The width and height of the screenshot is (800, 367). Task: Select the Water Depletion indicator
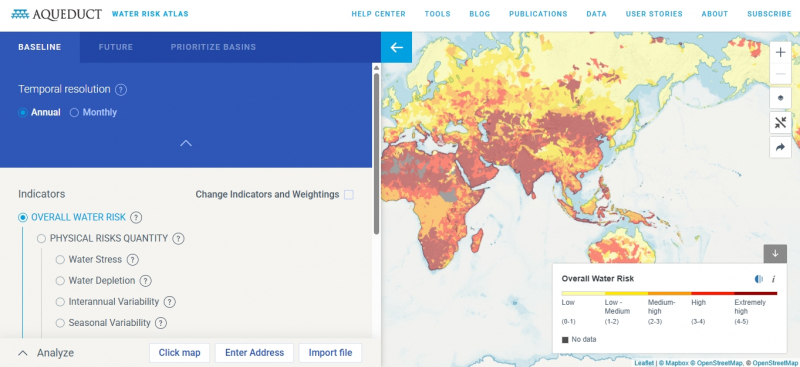point(60,281)
